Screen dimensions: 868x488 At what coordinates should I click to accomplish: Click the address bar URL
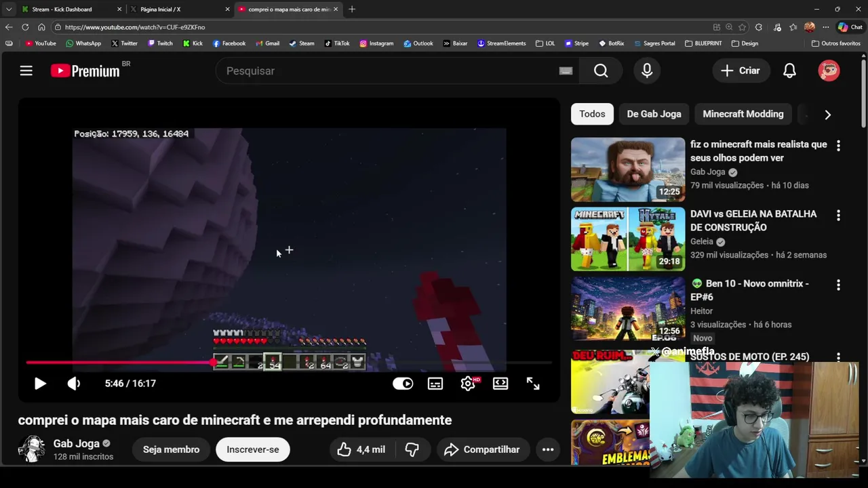pos(134,27)
